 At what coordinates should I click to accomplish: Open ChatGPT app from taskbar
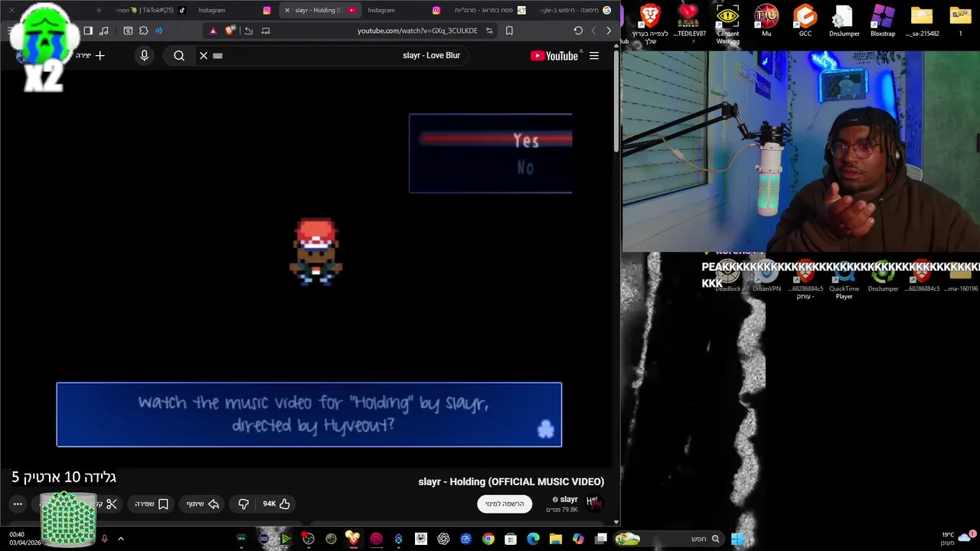click(x=443, y=539)
